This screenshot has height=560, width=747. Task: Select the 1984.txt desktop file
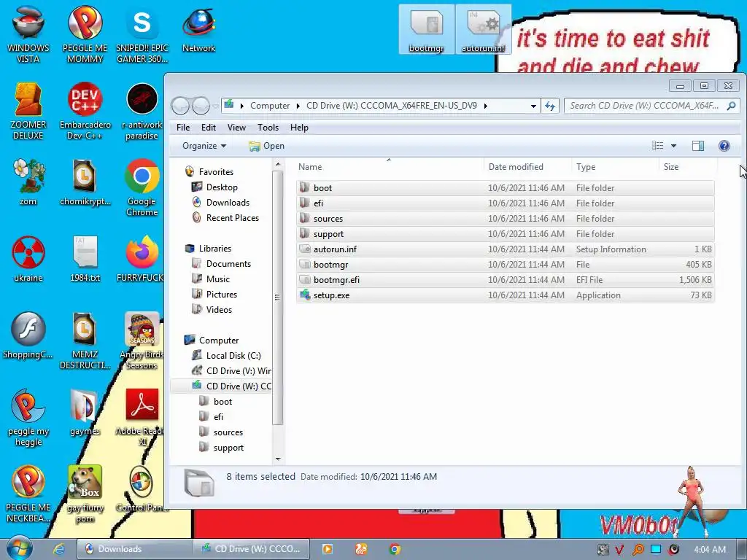click(85, 258)
